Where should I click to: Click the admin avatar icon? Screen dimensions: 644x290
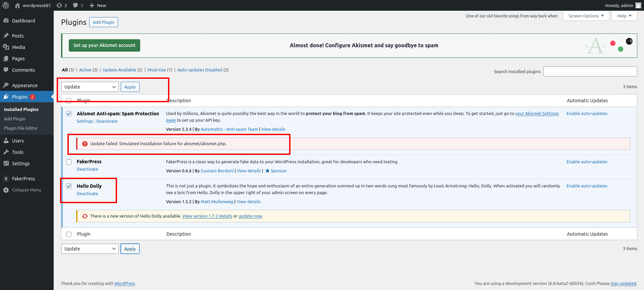tap(638, 5)
